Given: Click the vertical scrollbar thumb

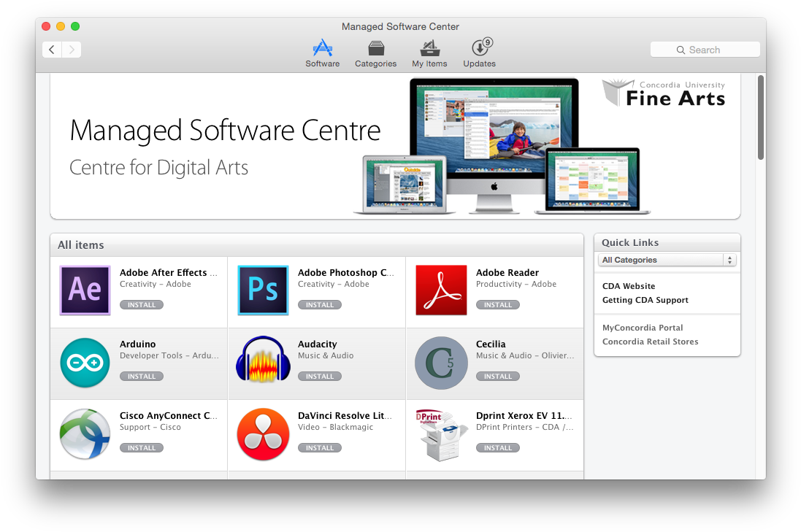Looking at the screenshot, I should click(x=761, y=117).
